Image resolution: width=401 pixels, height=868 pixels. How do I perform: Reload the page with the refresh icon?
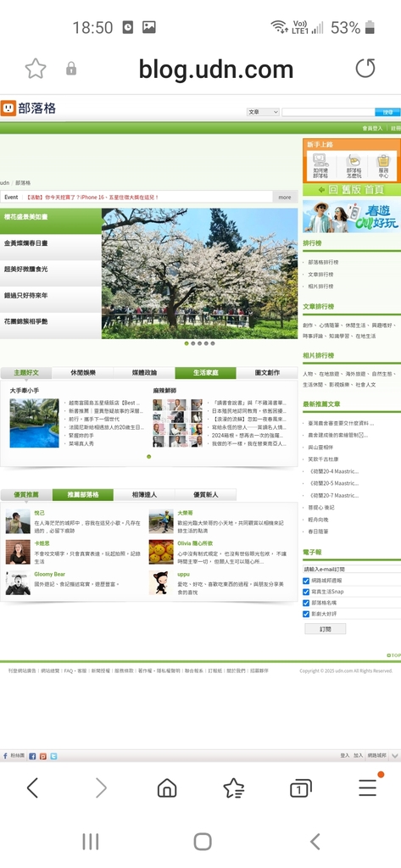coord(365,69)
